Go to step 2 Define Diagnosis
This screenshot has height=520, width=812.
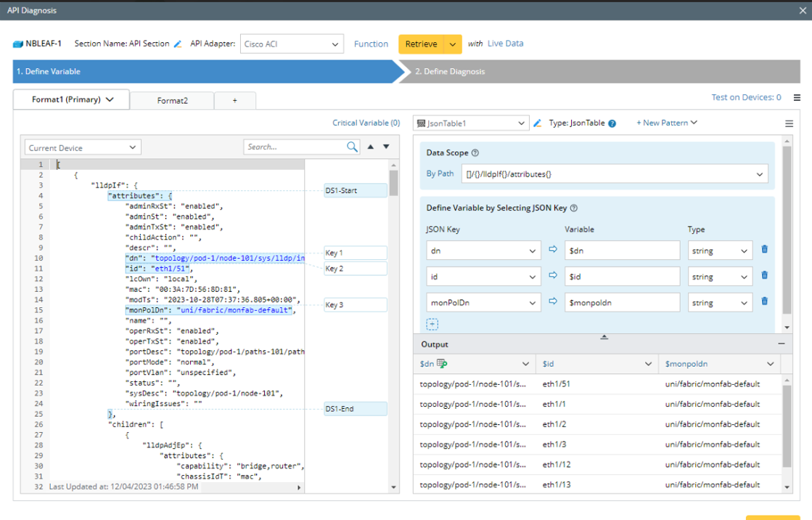coord(450,71)
